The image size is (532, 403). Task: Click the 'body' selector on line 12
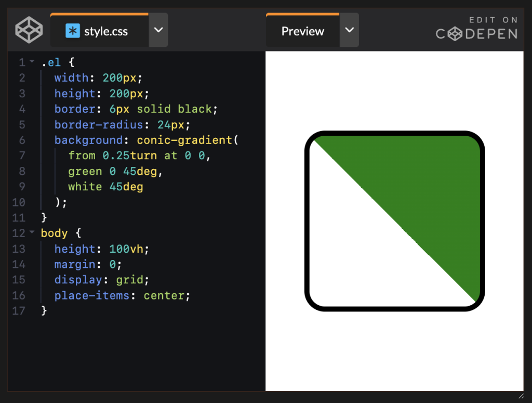54,233
